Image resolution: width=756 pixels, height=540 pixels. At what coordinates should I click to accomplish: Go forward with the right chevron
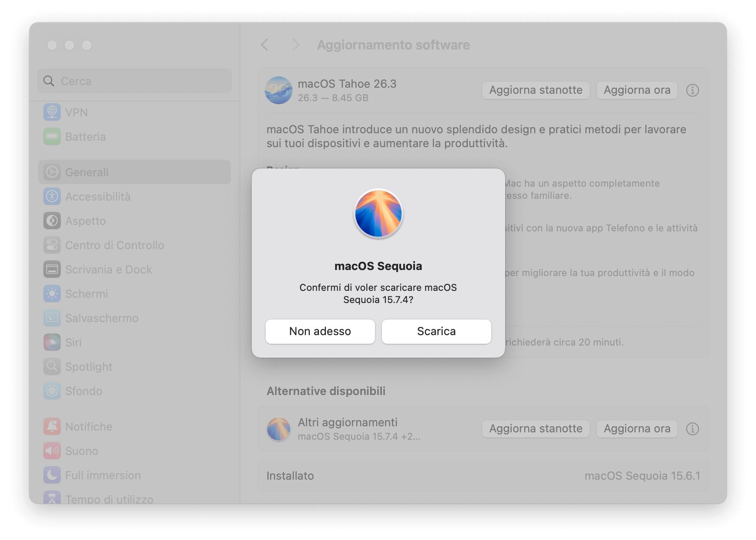pos(296,45)
